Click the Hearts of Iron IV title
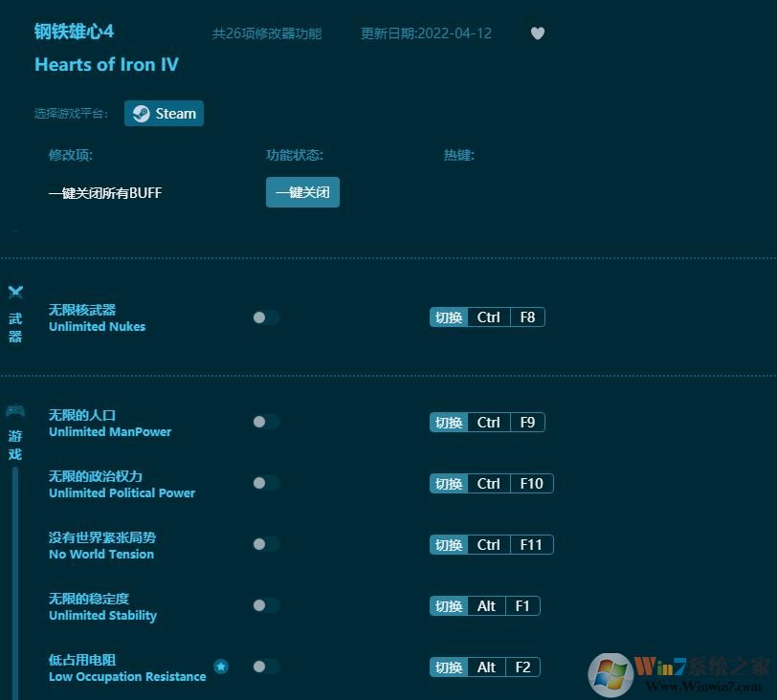Image resolution: width=777 pixels, height=700 pixels. point(106,65)
